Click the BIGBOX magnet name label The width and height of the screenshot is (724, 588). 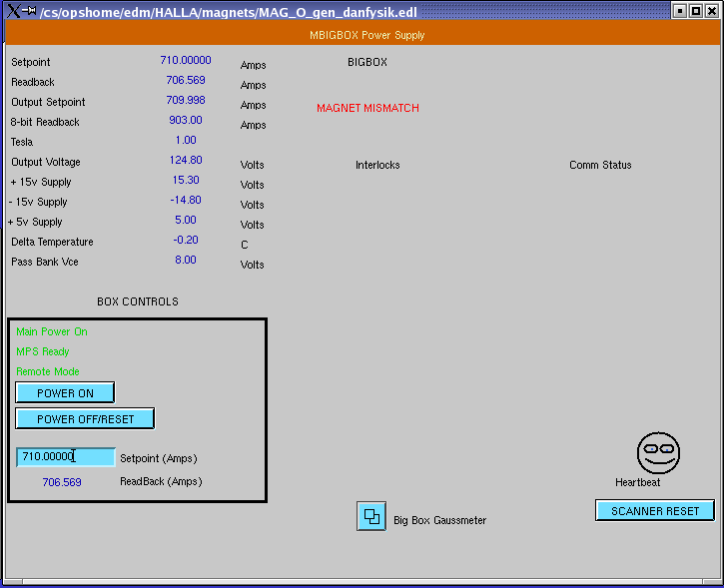point(367,62)
